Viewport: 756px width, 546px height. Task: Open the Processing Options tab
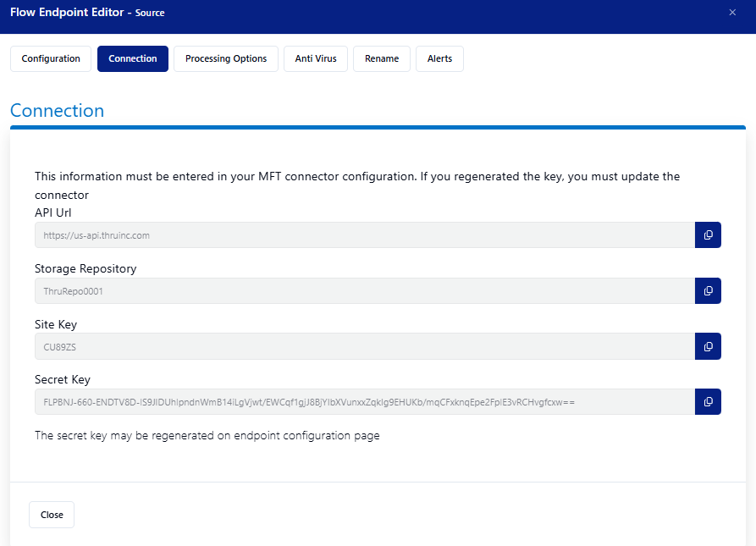pos(226,59)
